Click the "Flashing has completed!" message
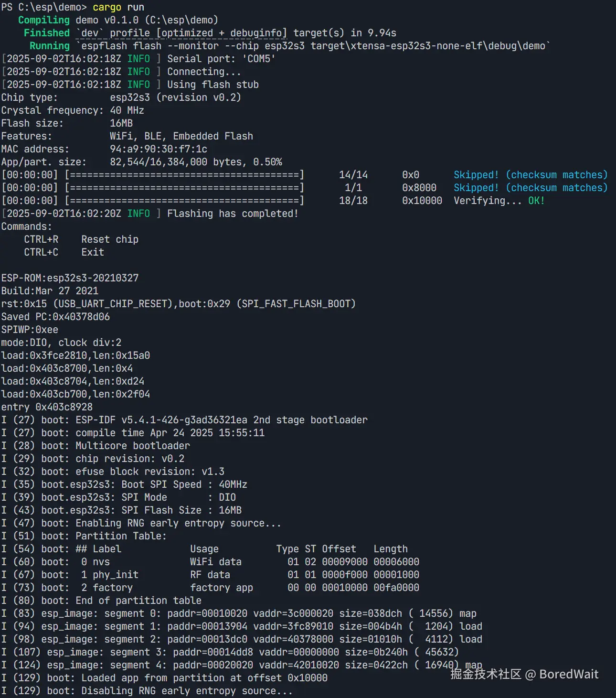The height and width of the screenshot is (698, 616). [x=233, y=214]
